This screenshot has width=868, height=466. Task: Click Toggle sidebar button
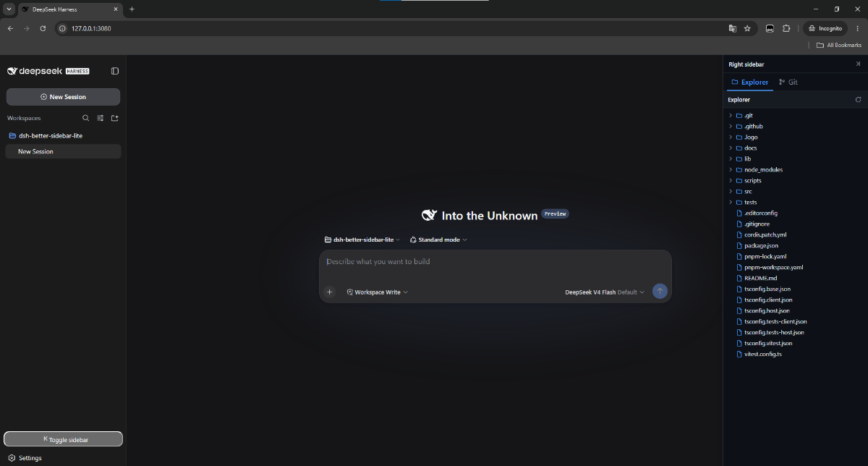pyautogui.click(x=64, y=439)
